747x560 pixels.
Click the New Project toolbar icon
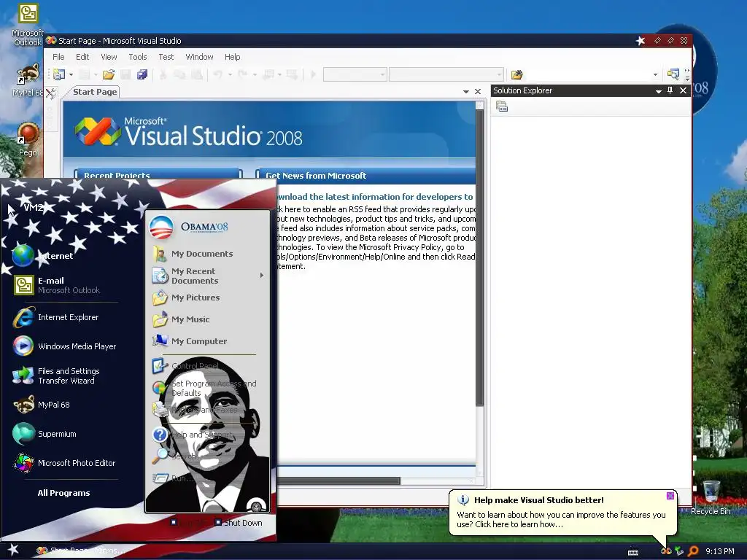(58, 74)
